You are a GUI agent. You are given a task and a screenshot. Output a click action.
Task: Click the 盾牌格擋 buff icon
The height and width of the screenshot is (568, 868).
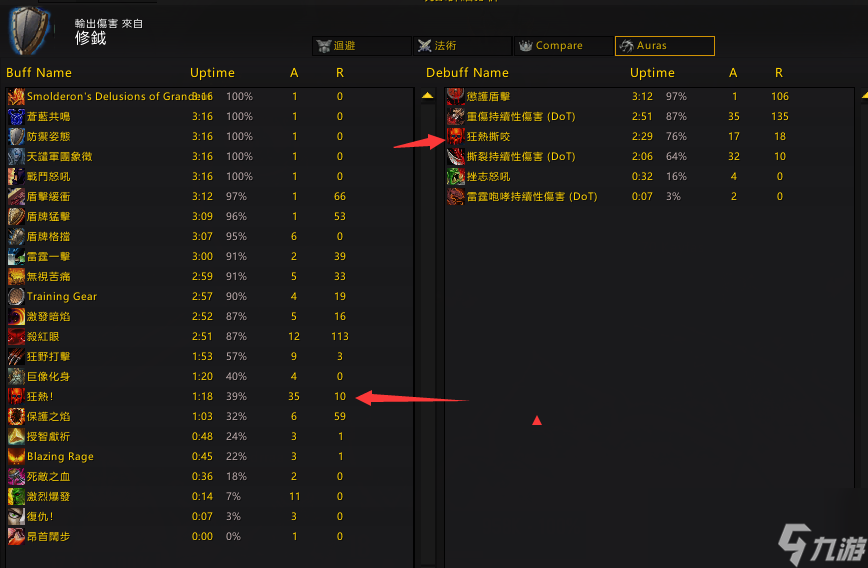pyautogui.click(x=16, y=236)
